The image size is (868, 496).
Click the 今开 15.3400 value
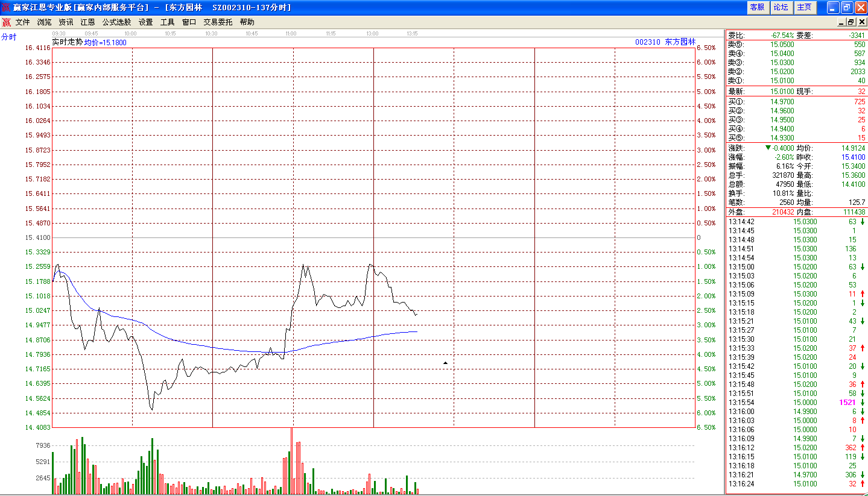[x=853, y=166]
